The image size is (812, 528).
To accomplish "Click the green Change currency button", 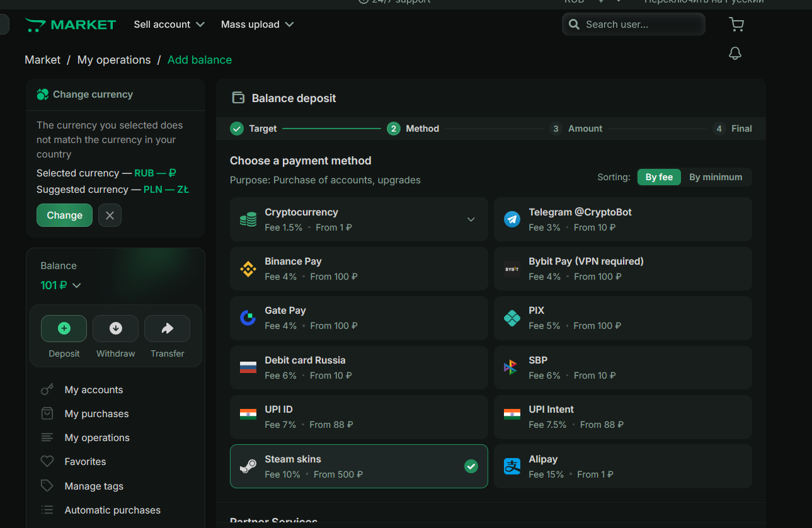I will 64,215.
